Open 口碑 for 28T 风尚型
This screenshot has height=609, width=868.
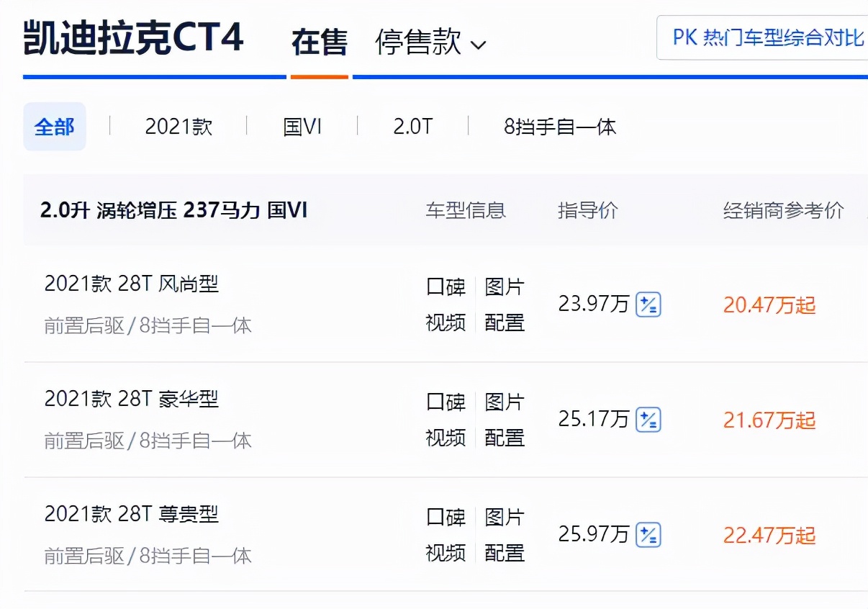coord(446,287)
